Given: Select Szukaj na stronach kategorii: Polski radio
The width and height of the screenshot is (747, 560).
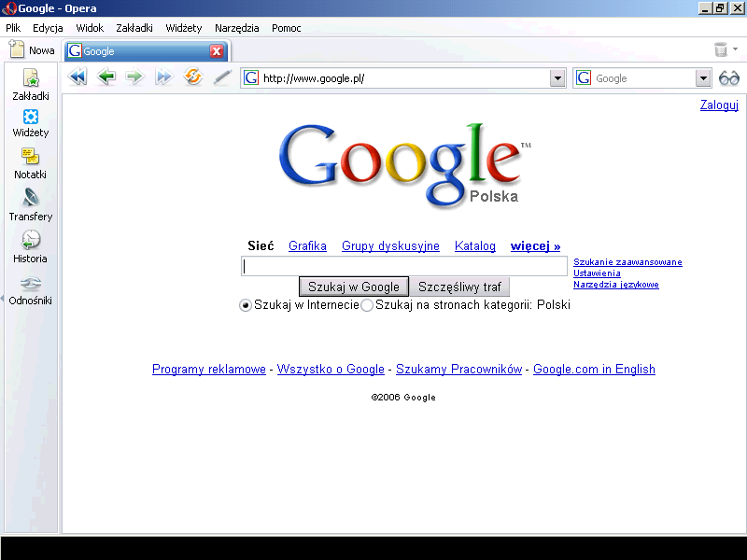Looking at the screenshot, I should (x=367, y=305).
